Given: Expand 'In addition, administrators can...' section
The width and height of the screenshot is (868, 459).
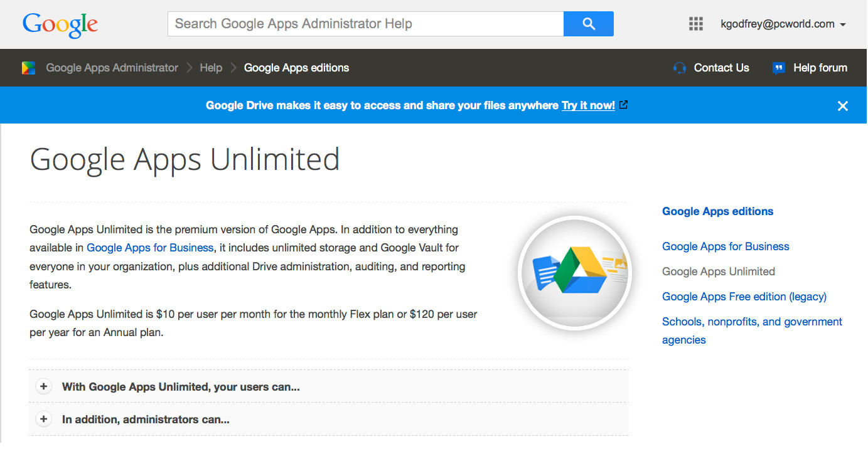Looking at the screenshot, I should (44, 419).
